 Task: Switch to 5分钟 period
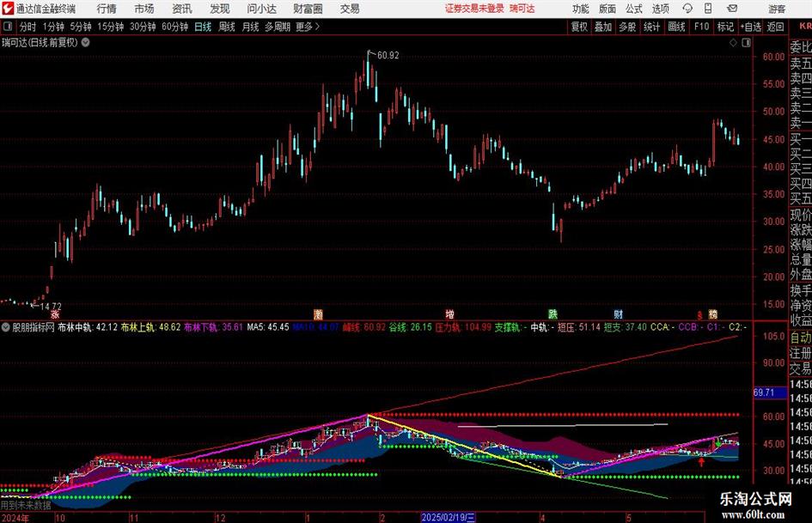80,27
